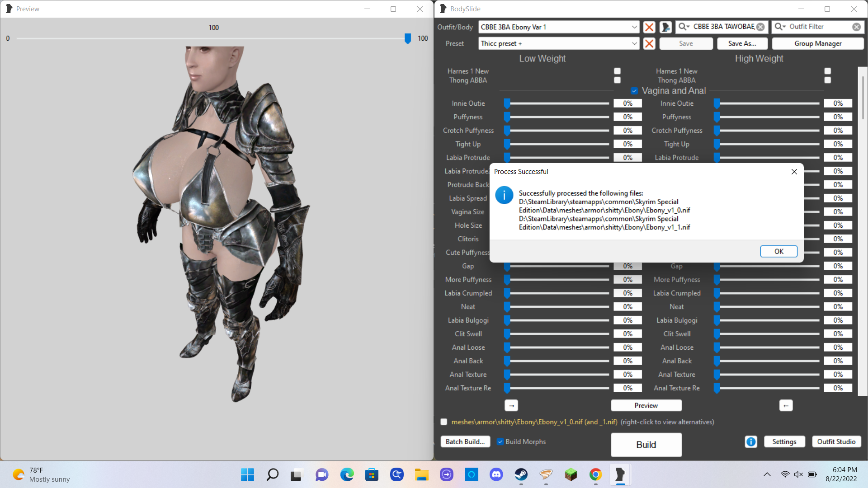Launch Outfit Studio
The image size is (868, 488).
836,442
